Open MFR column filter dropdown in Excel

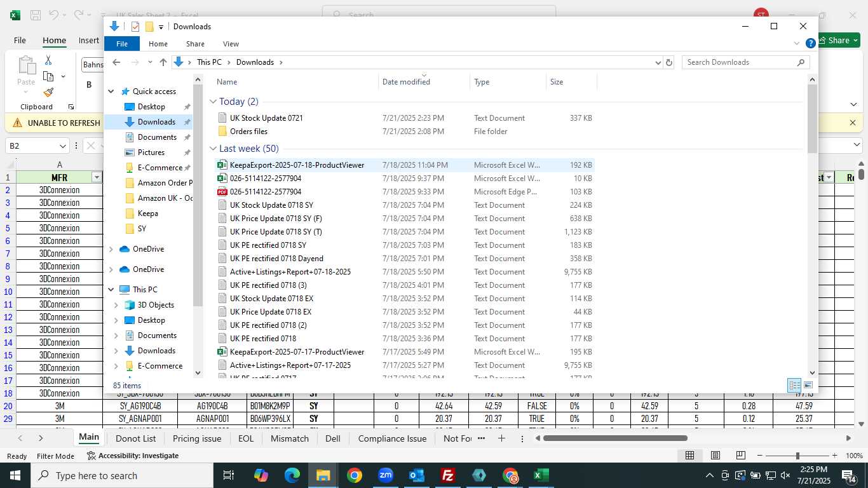click(97, 177)
